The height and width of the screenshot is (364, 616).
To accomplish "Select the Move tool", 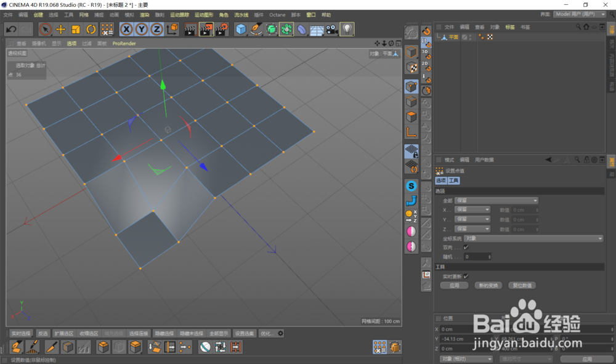I will click(60, 30).
